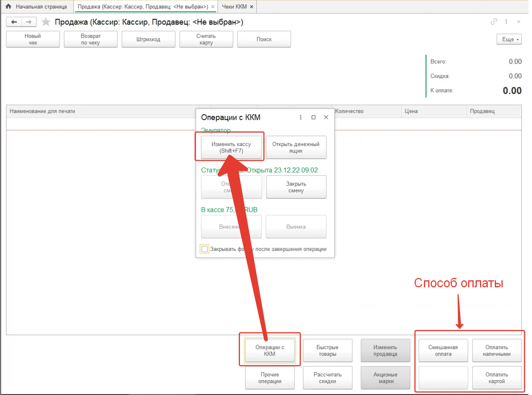
Task: Select the Оплатить картой button
Action: 496,378
